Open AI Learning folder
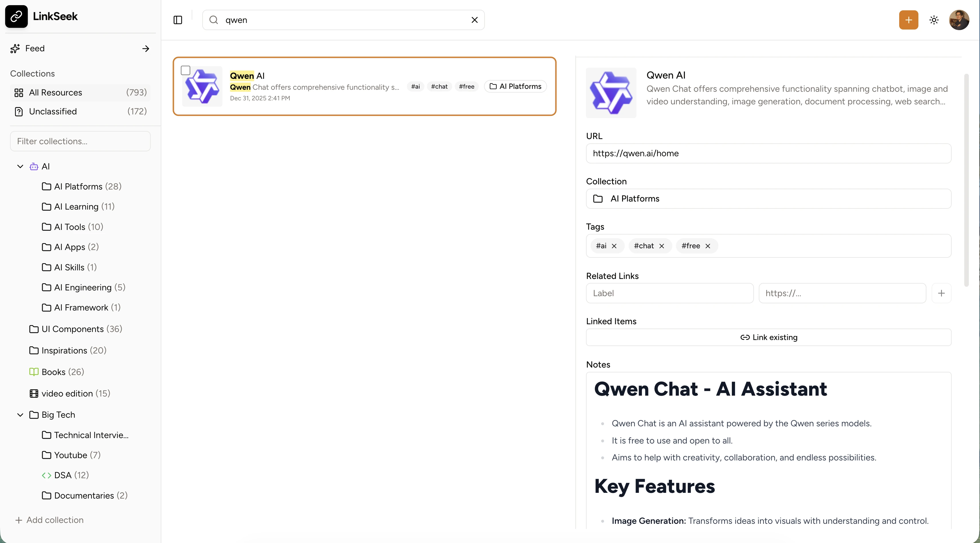This screenshot has width=980, height=543. tap(78, 207)
